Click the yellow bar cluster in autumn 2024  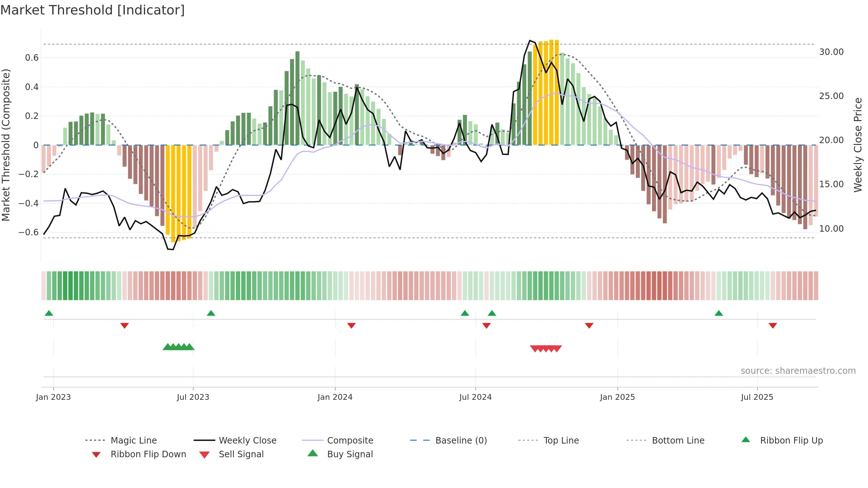(546, 92)
